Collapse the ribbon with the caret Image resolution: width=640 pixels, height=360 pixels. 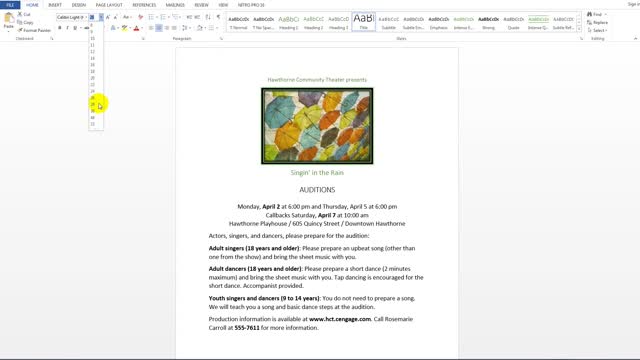point(635,38)
